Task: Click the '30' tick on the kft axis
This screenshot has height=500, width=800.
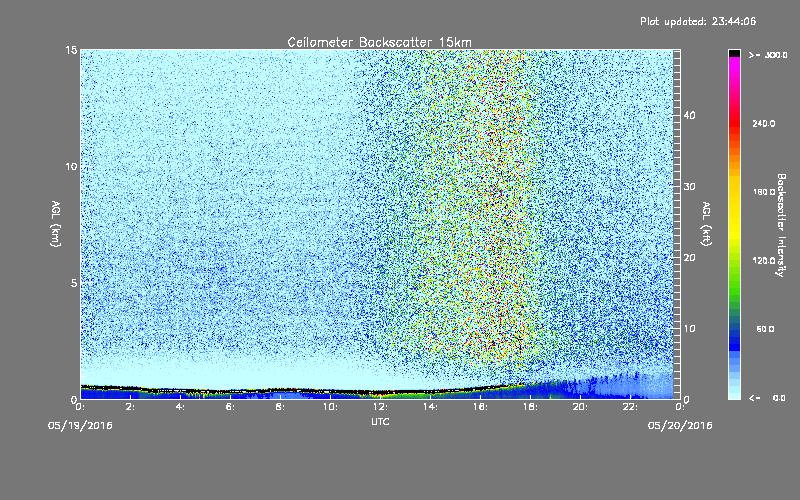Action: click(689, 187)
